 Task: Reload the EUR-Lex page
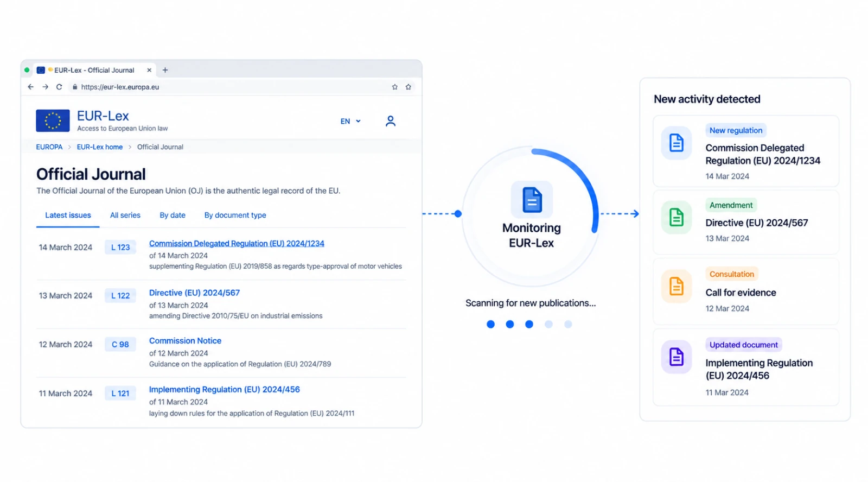[x=59, y=87]
